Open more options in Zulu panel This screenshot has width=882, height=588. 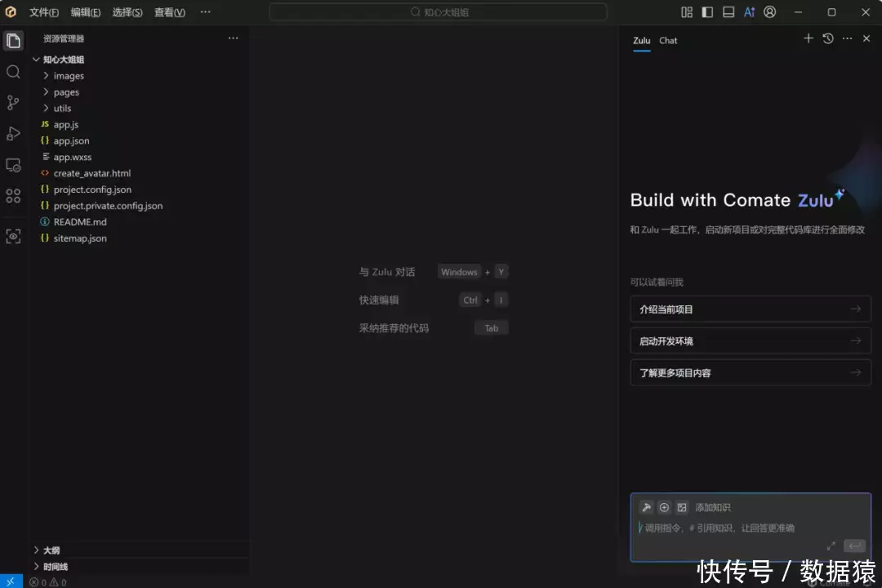[847, 38]
